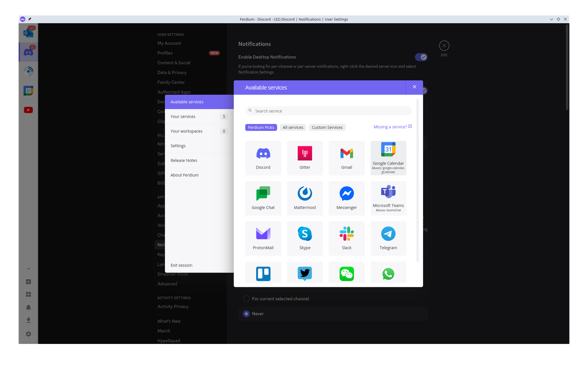The height and width of the screenshot is (366, 588).
Task: Collapse the services list with the sidebar chevron
Action: click(28, 269)
